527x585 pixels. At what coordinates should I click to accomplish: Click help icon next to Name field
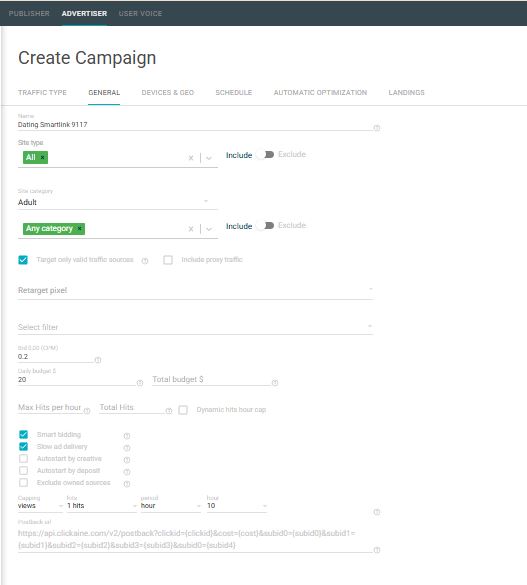(x=377, y=128)
